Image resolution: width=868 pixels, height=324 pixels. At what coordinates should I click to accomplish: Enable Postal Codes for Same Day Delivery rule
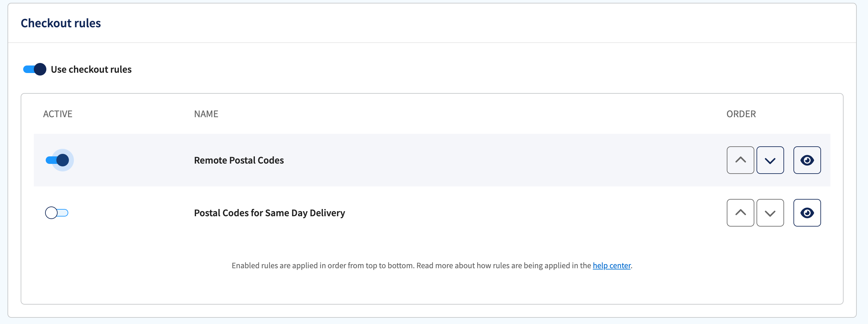click(x=57, y=213)
